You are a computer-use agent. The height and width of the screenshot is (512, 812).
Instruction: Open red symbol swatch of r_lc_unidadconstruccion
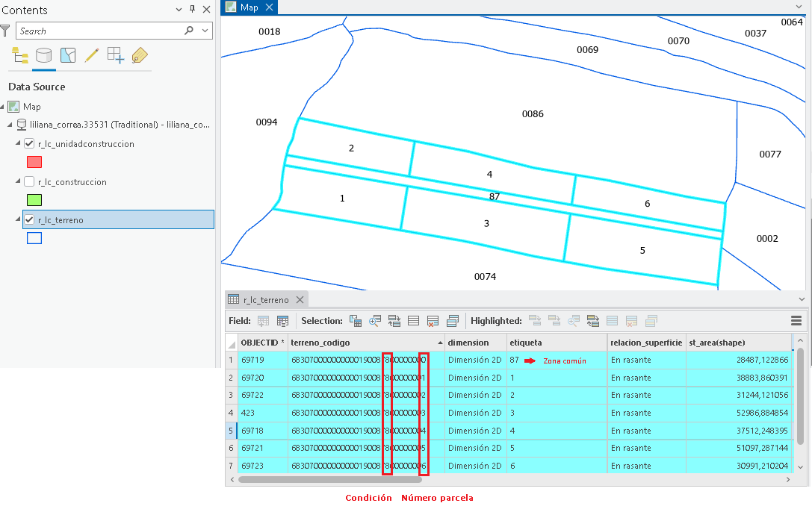coord(34,163)
